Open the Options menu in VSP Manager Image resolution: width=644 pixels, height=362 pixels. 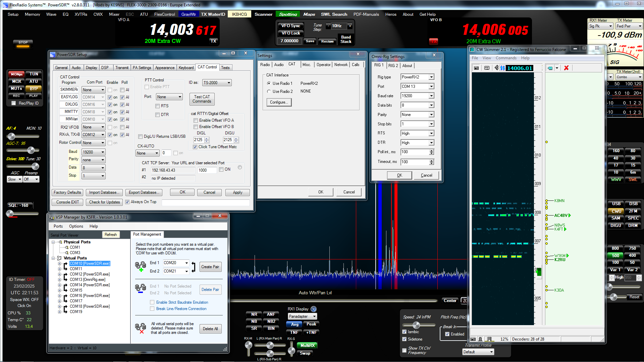tap(76, 226)
